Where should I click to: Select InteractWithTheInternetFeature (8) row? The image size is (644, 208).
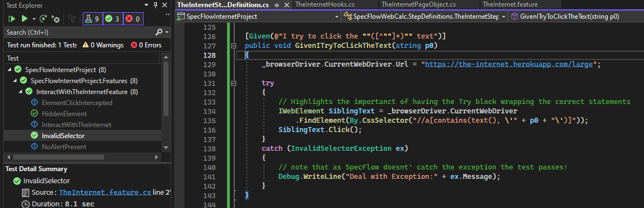click(x=87, y=91)
